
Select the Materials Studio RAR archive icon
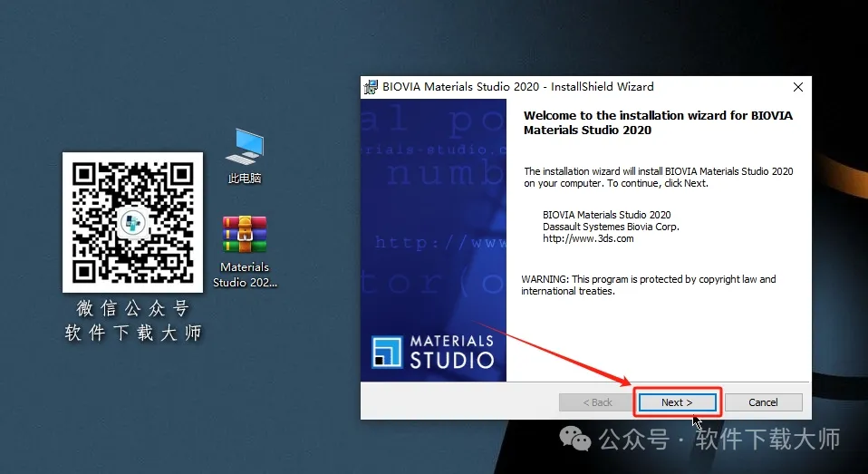245,235
